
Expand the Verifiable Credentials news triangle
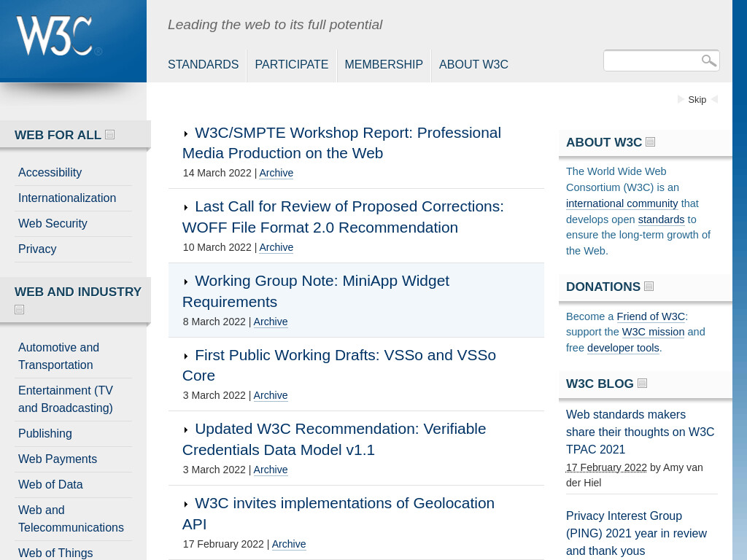point(186,430)
